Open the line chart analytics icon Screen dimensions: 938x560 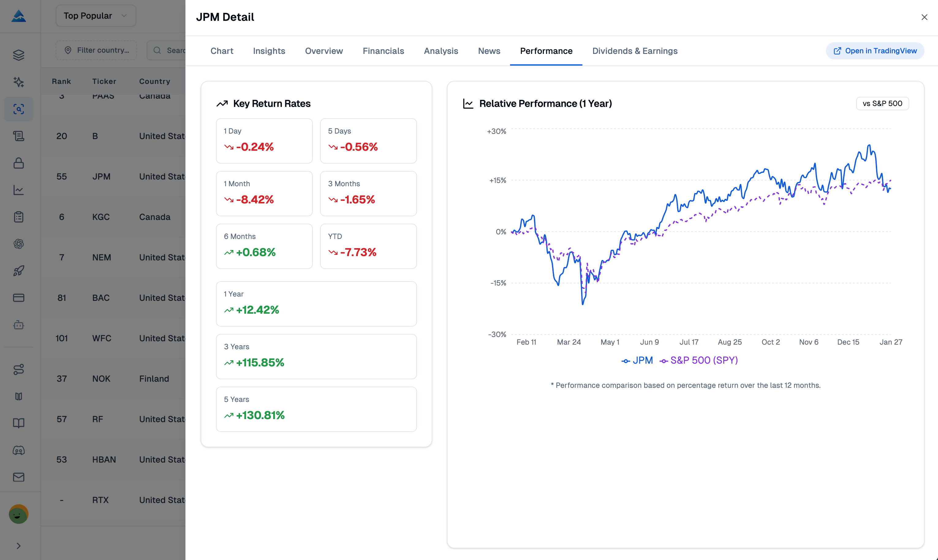coord(18,190)
